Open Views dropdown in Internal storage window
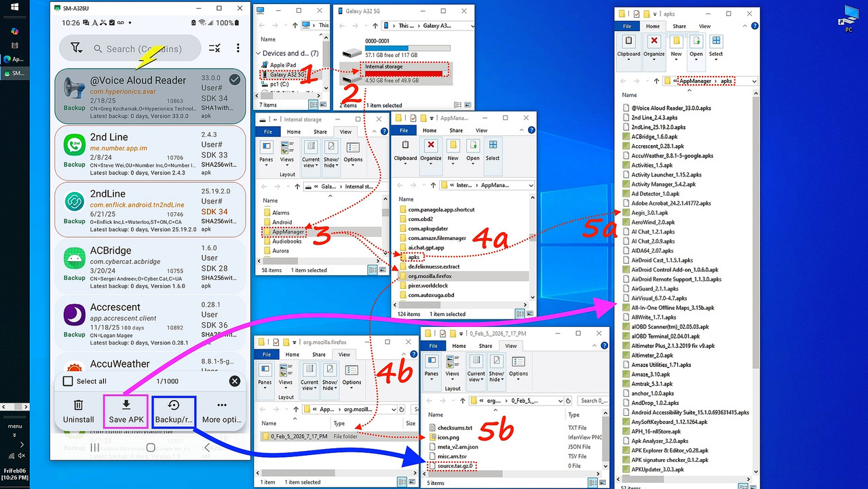The height and width of the screenshot is (489, 868). pyautogui.click(x=286, y=154)
